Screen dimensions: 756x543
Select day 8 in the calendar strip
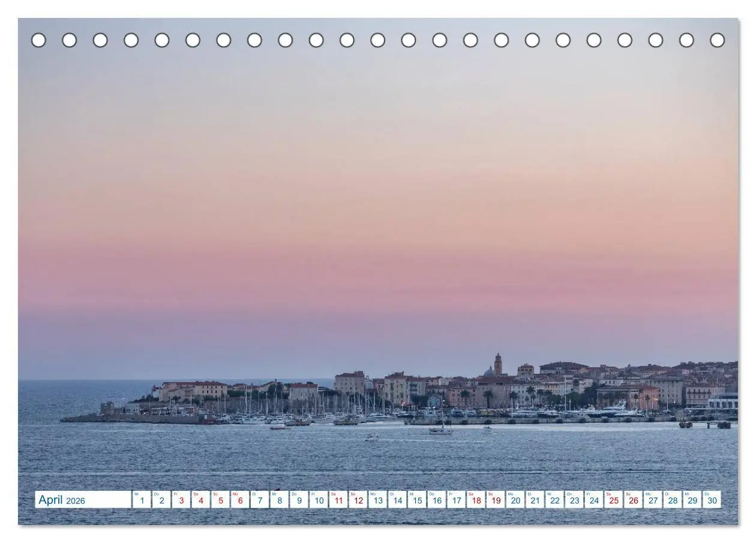[279, 500]
